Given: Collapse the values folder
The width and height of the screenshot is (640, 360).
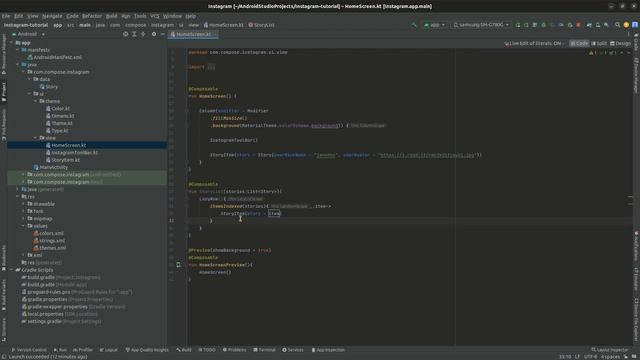Looking at the screenshot, I should [23, 226].
